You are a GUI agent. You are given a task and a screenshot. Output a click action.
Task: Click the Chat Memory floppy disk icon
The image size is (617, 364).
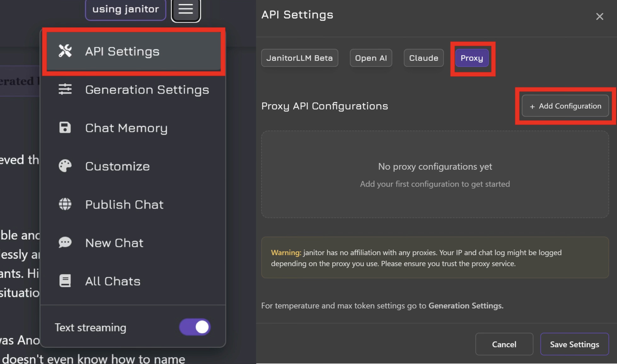[65, 128]
